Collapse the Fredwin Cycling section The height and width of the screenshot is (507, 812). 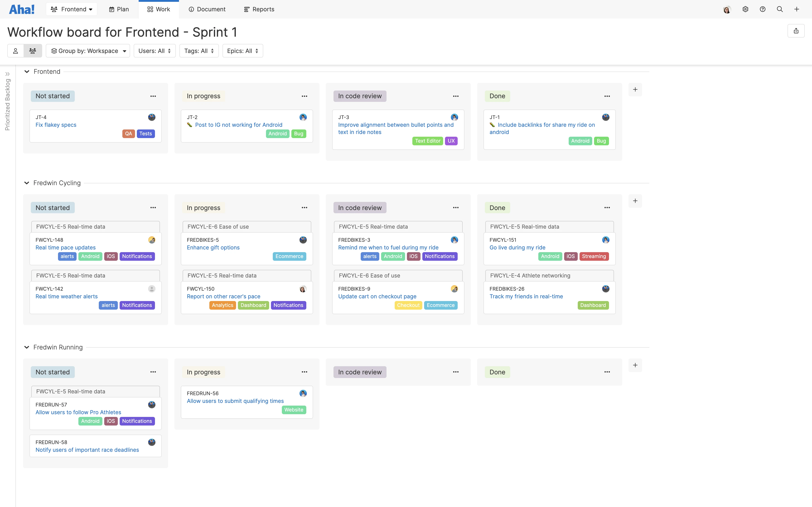point(27,183)
